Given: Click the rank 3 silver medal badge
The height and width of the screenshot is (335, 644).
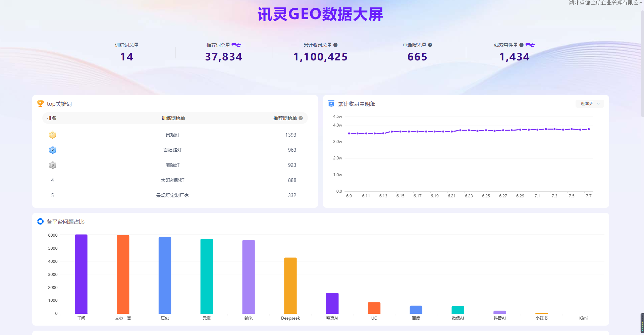Looking at the screenshot, I should [52, 165].
